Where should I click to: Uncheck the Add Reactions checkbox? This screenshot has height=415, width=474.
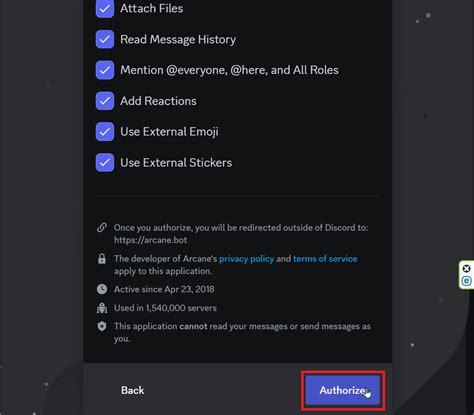105,101
